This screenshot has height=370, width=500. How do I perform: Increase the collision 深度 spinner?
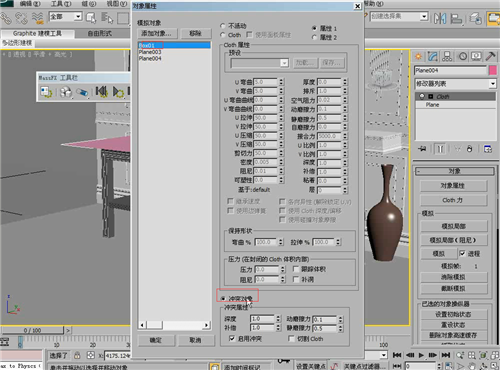point(279,317)
